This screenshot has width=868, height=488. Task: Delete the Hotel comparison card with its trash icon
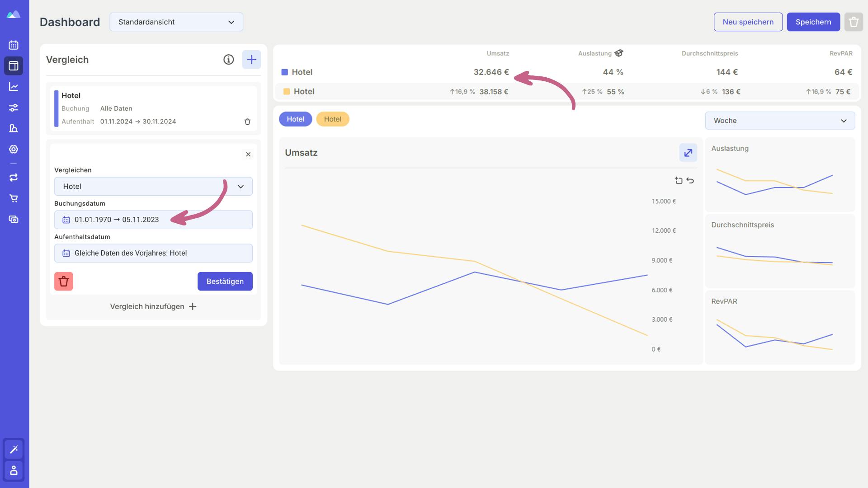click(x=247, y=122)
